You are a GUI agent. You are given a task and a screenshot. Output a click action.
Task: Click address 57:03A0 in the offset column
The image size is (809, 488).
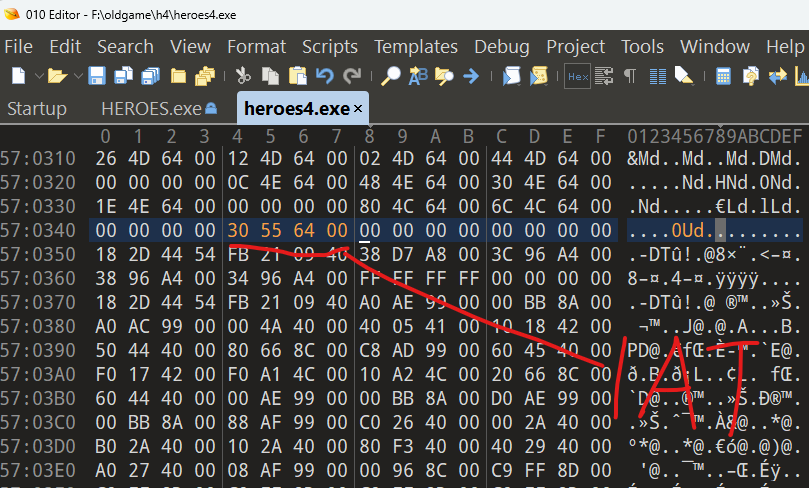[x=38, y=375]
